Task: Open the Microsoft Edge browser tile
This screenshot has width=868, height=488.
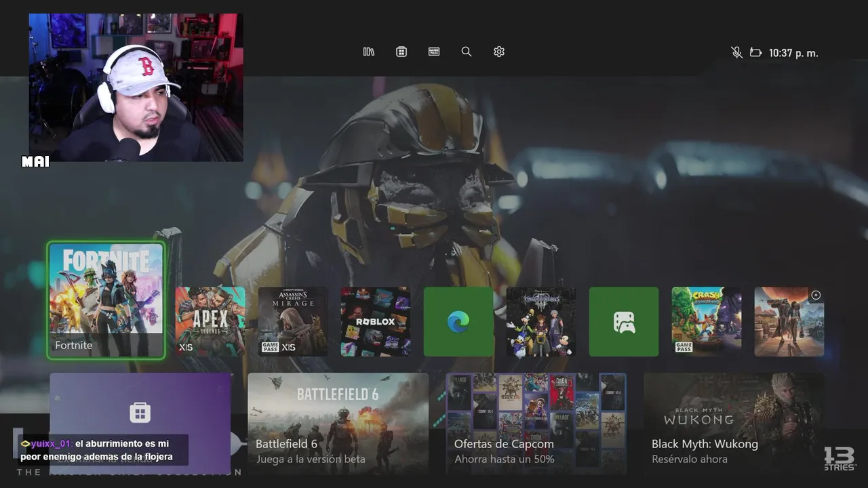Action: (458, 321)
